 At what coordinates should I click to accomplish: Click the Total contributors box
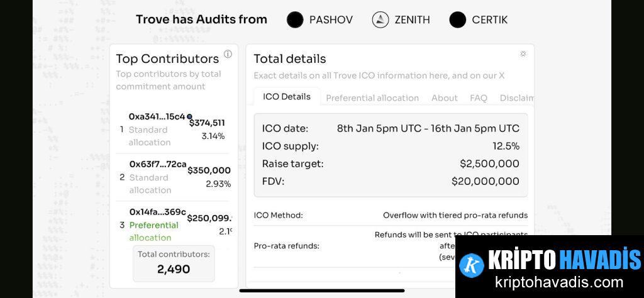click(x=174, y=263)
